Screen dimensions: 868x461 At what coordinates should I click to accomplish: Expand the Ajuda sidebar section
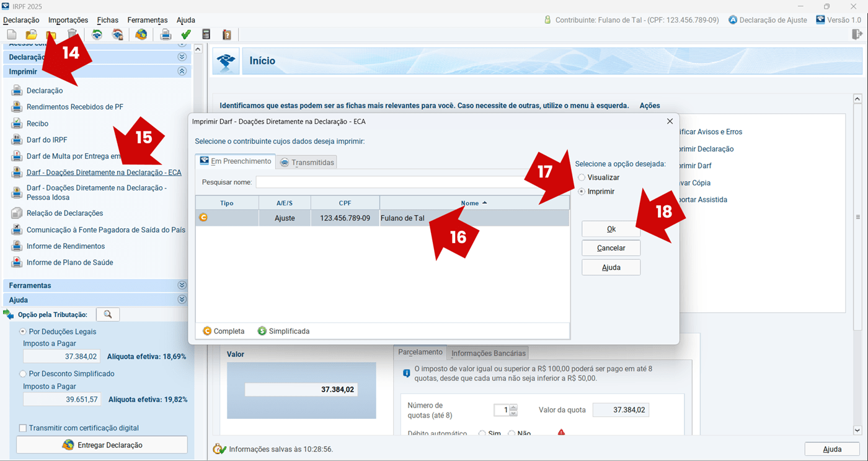(x=182, y=300)
